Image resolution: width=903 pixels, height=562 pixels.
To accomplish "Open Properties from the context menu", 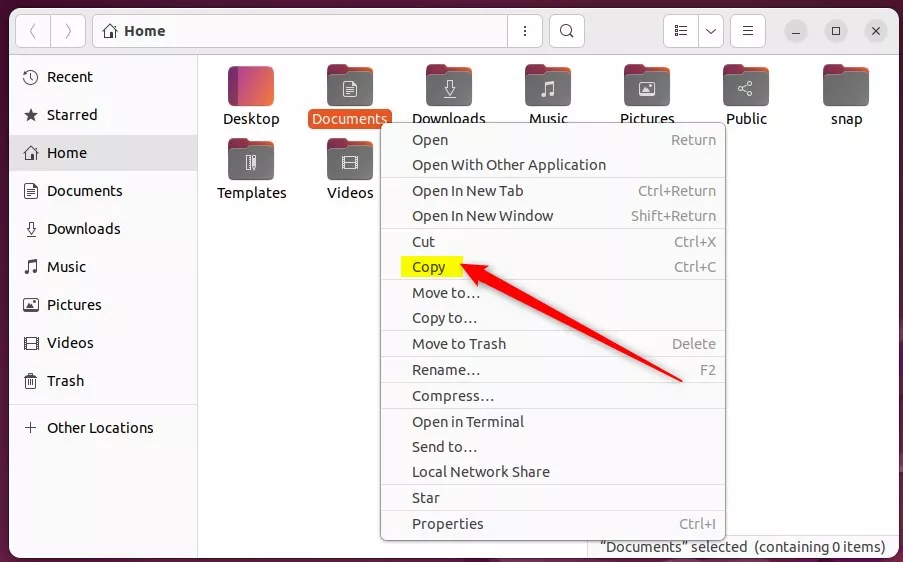I will click(x=447, y=524).
